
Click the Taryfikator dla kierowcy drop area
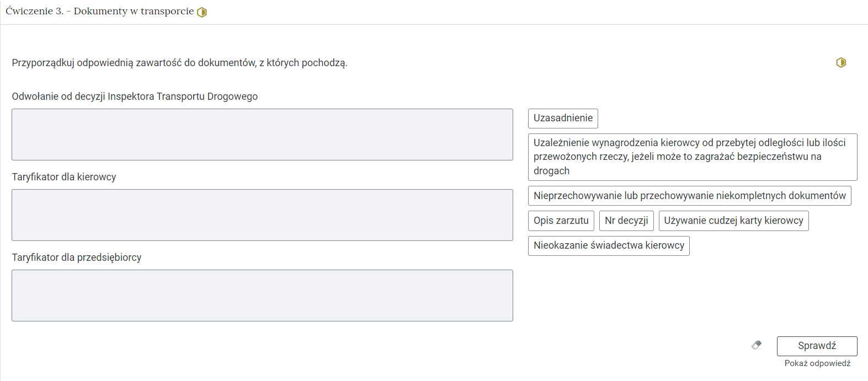click(x=262, y=215)
